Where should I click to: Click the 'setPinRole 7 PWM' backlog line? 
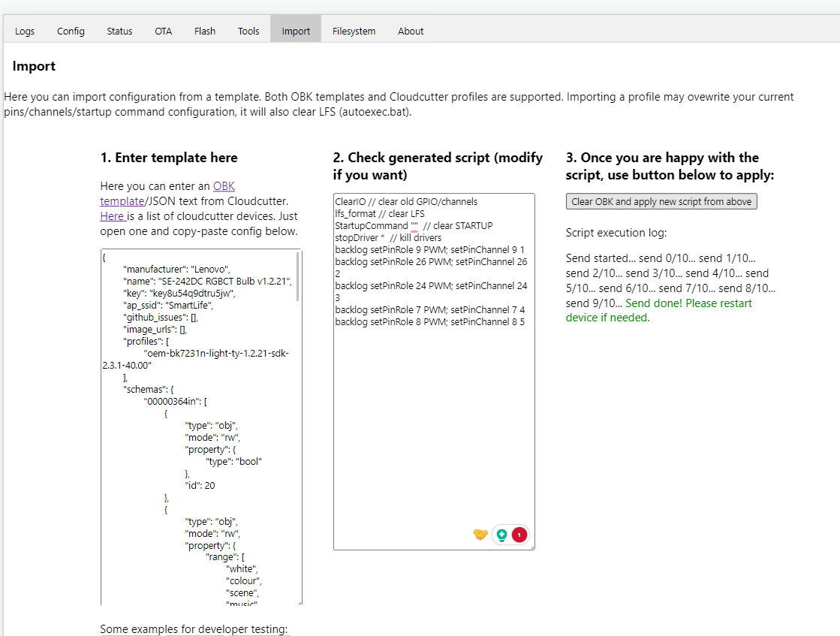[x=429, y=309]
